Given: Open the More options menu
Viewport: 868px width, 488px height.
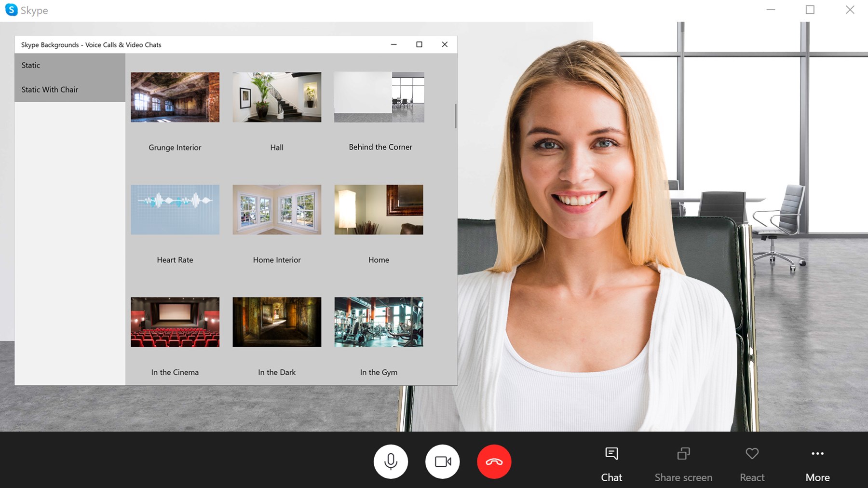Looking at the screenshot, I should coord(817,463).
